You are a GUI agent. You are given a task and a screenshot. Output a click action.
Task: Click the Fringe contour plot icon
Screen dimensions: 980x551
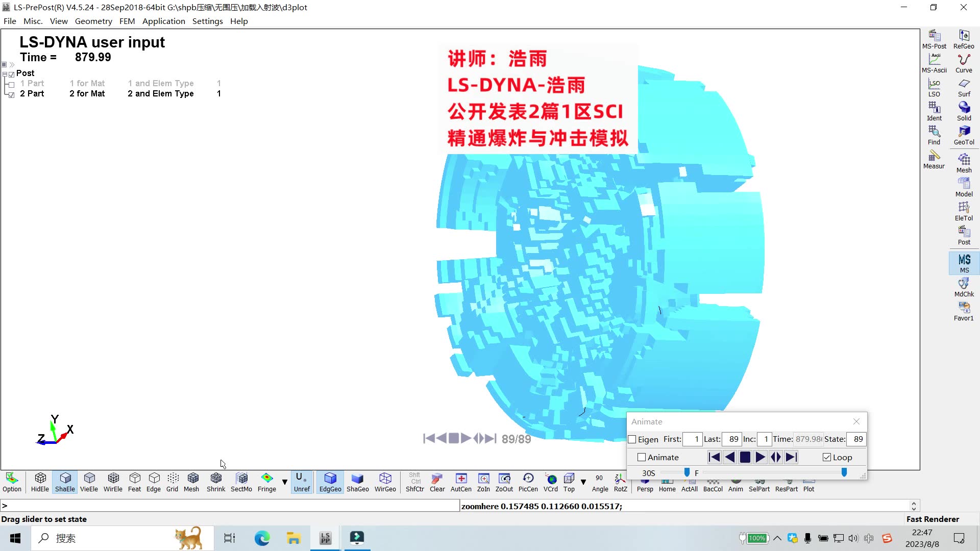point(266,481)
